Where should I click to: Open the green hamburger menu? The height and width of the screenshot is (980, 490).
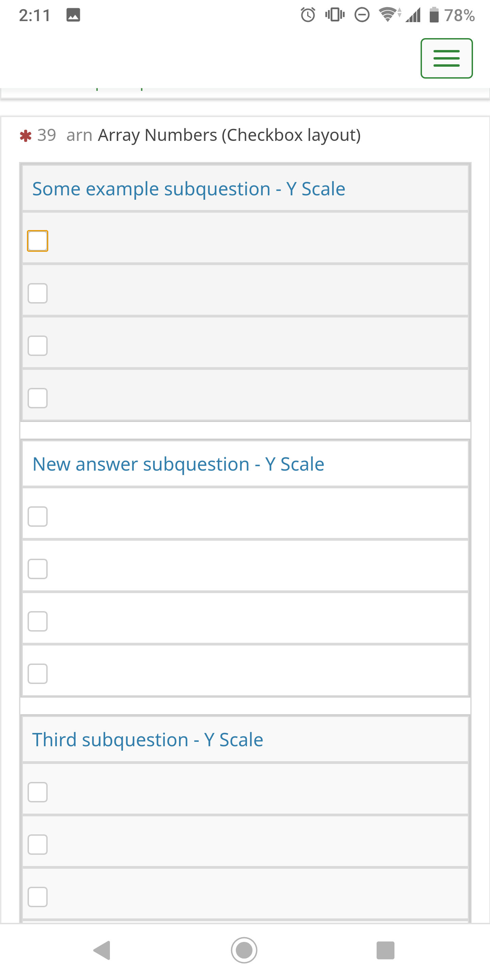(446, 58)
